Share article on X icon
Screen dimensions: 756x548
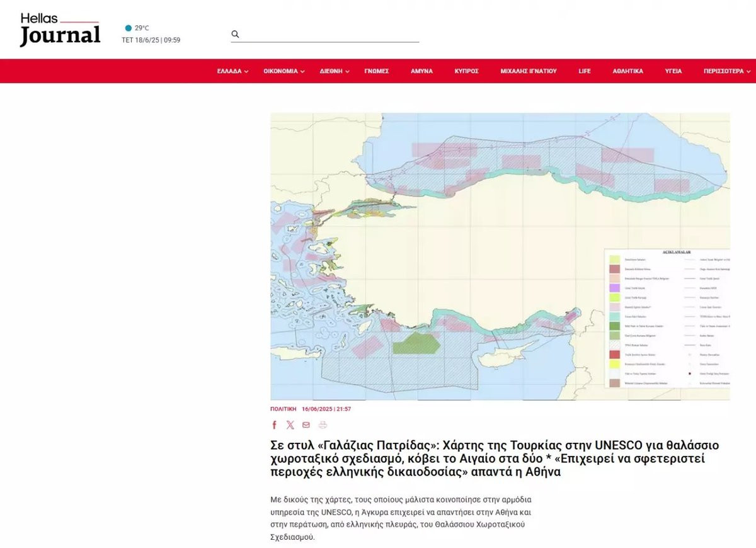click(290, 425)
